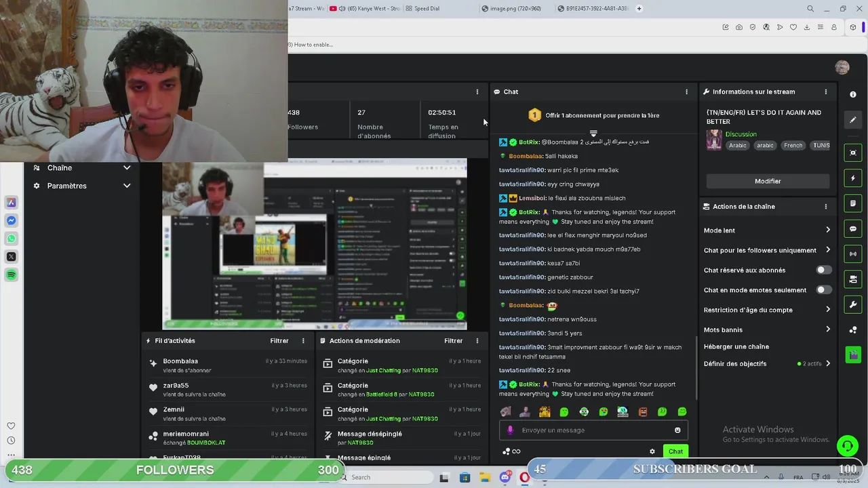
Task: Open browser history clock icon in sidebar
Action: click(x=11, y=441)
